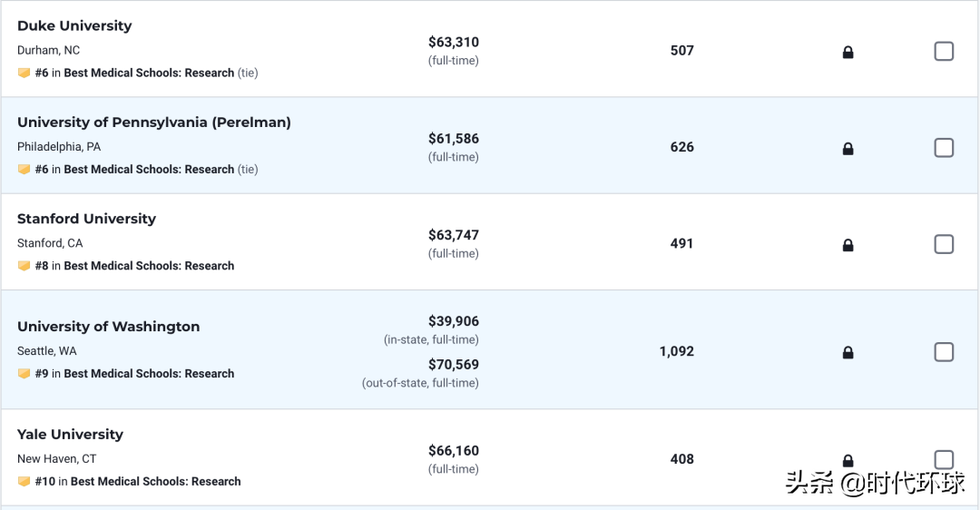Click the lock icon in Yale University row

pos(848,460)
